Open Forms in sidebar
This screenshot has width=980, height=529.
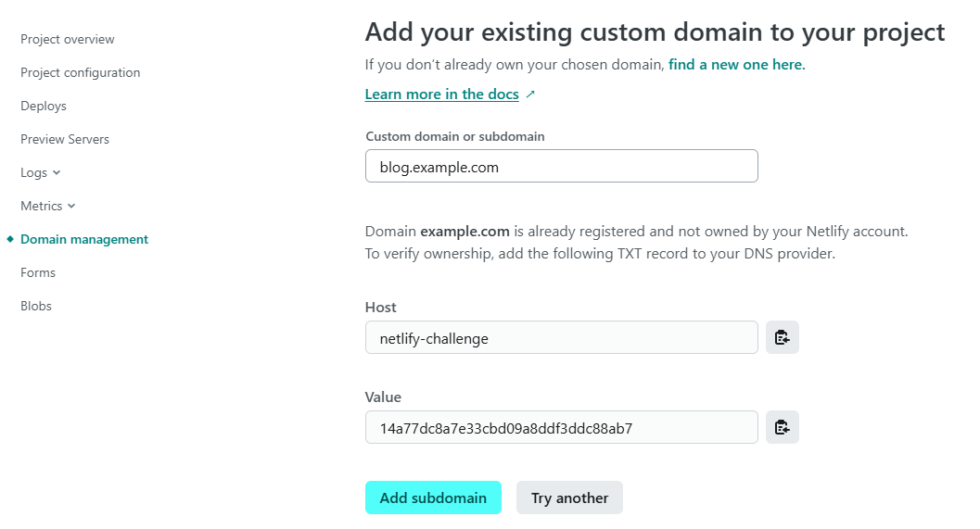(38, 273)
